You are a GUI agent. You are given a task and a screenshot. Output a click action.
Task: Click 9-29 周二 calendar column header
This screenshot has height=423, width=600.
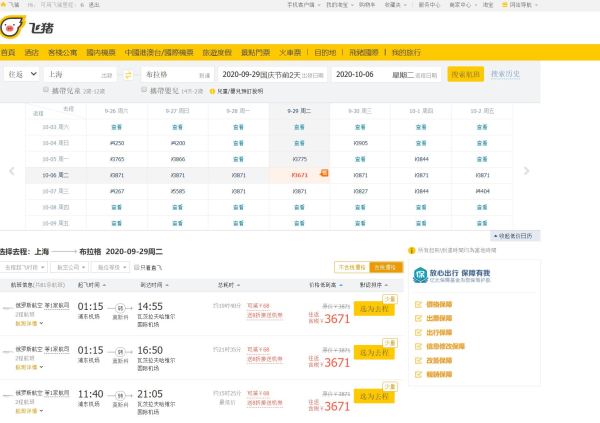[299, 111]
